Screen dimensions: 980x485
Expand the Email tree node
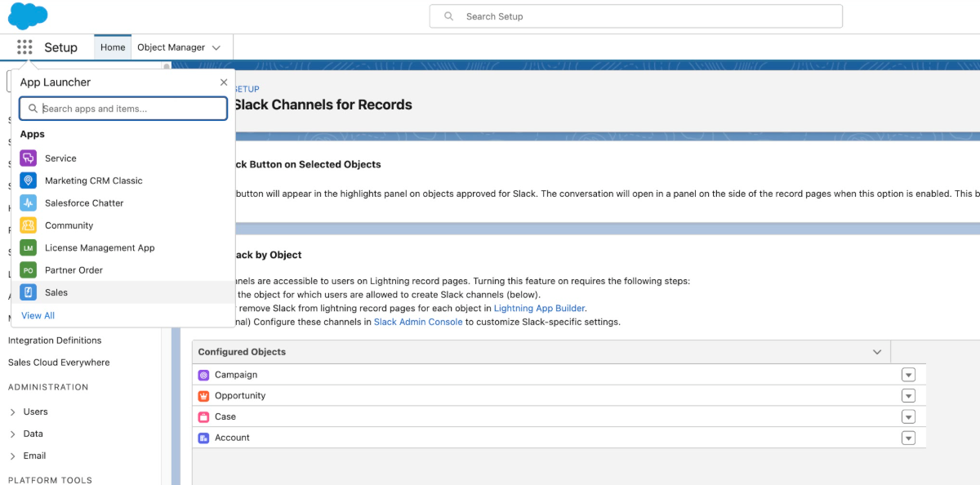13,456
